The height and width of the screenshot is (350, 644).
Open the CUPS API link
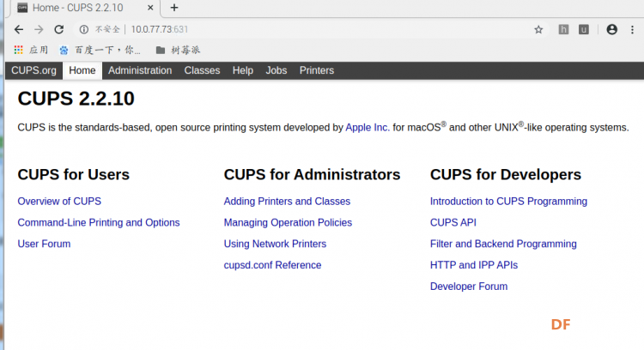click(453, 223)
